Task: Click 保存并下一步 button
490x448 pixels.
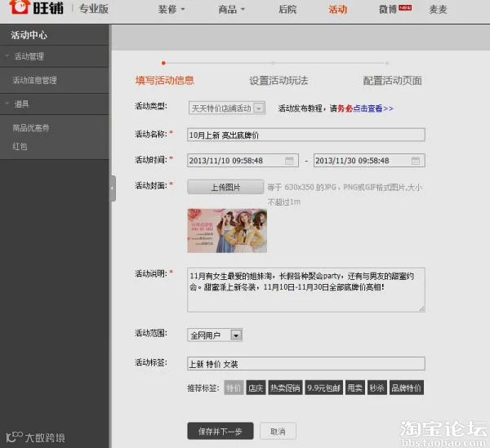Action: (220, 431)
